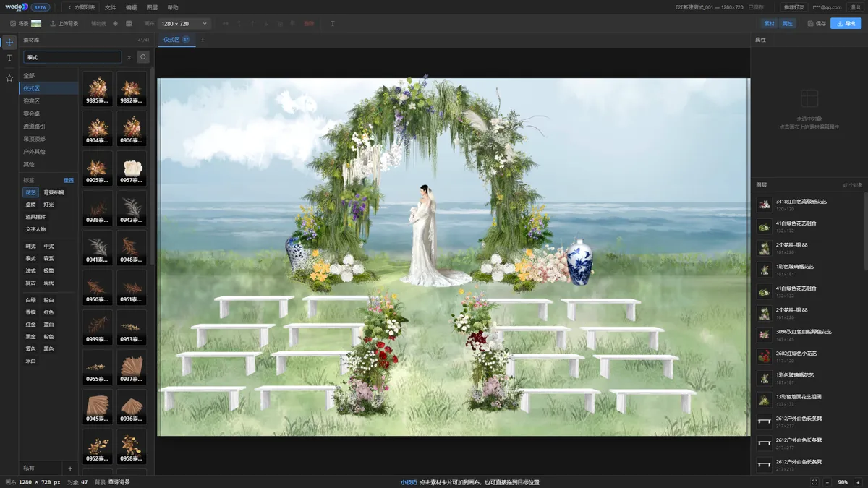Toggle the grid icon in the toolbar
This screenshot has height=488, width=868.
click(x=129, y=24)
